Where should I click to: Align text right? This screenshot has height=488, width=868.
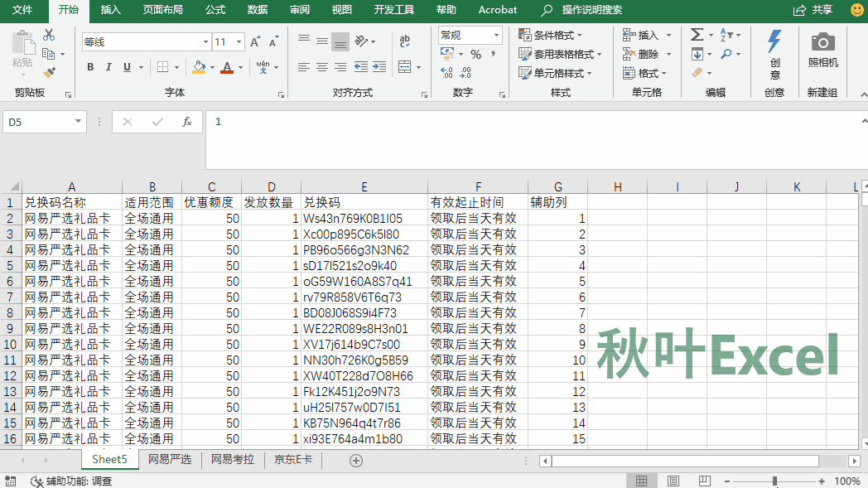(340, 67)
